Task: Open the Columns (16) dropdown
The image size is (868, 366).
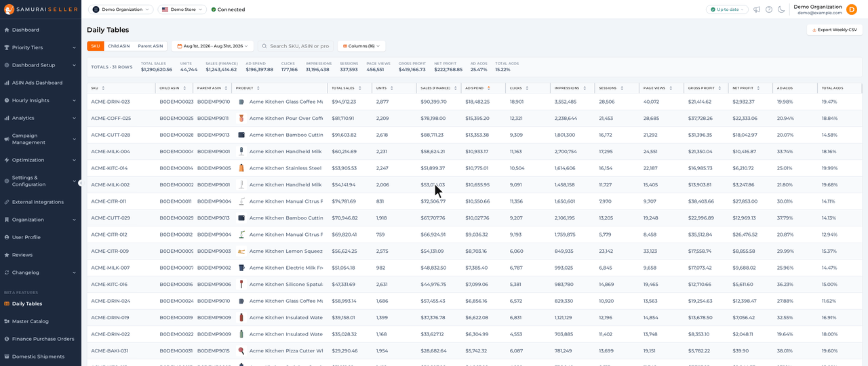Action: click(361, 46)
